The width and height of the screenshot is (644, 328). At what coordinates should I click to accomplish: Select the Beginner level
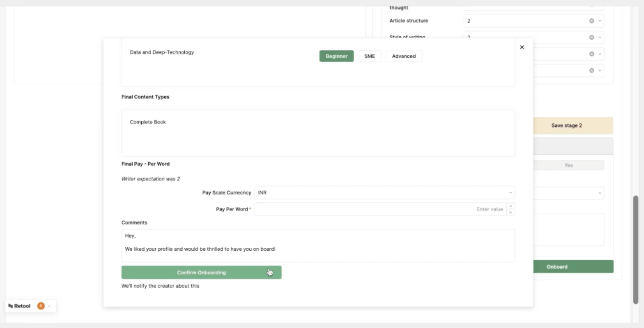pyautogui.click(x=336, y=56)
